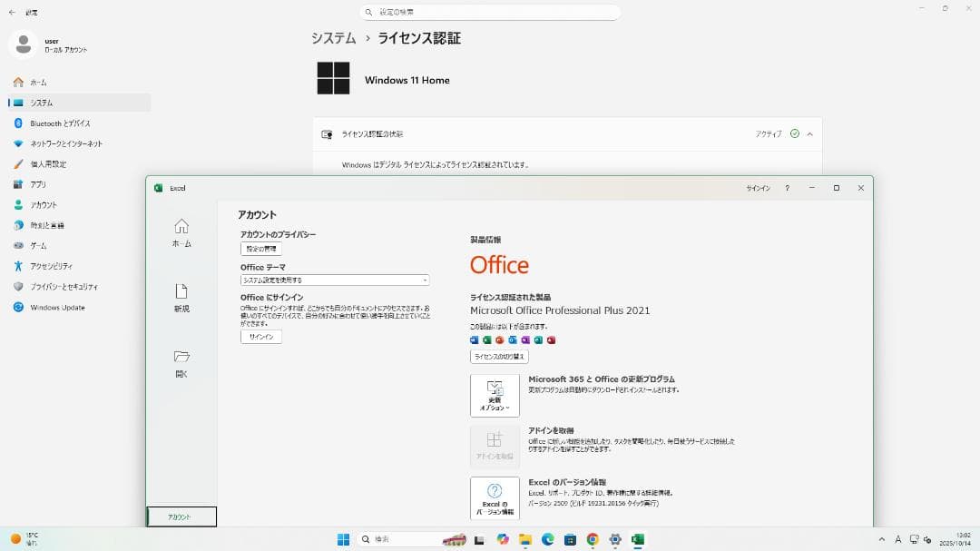980x551 pixels.
Task: Click the ライセンスの切り替え button
Action: click(x=500, y=358)
